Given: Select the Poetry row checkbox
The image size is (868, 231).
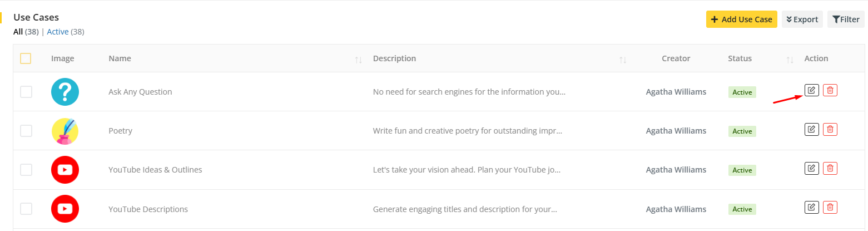Looking at the screenshot, I should tap(26, 131).
